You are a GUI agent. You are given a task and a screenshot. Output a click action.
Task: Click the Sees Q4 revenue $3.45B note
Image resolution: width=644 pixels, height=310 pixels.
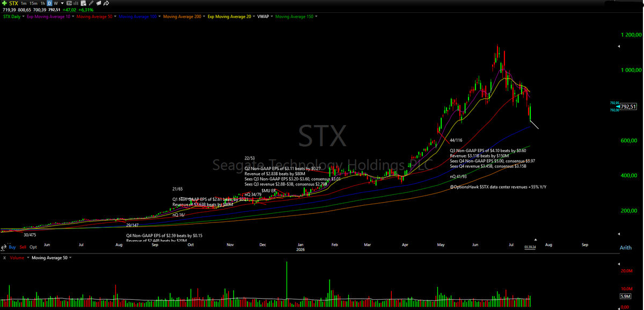(x=488, y=166)
